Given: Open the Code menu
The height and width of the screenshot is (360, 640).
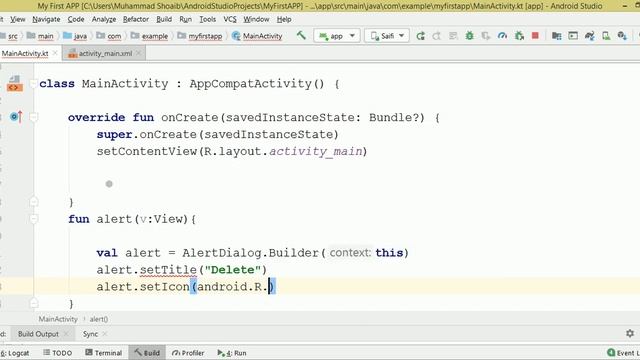Looking at the screenshot, I should (x=76, y=19).
